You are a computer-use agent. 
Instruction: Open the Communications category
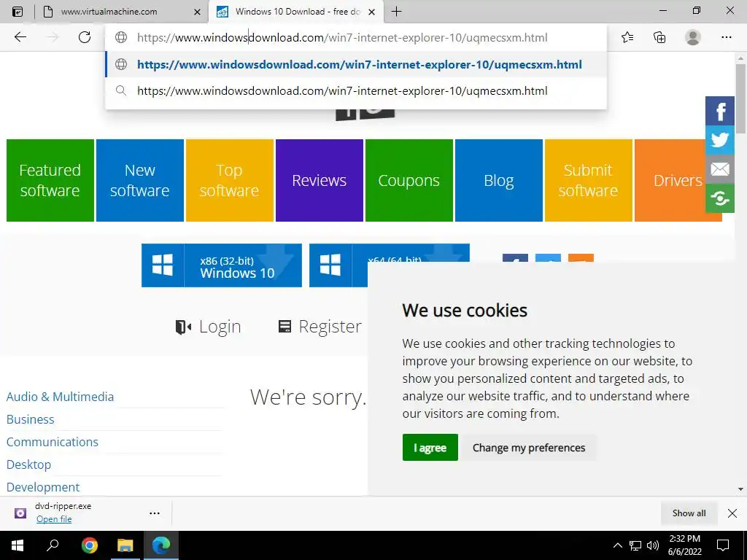pyautogui.click(x=53, y=442)
